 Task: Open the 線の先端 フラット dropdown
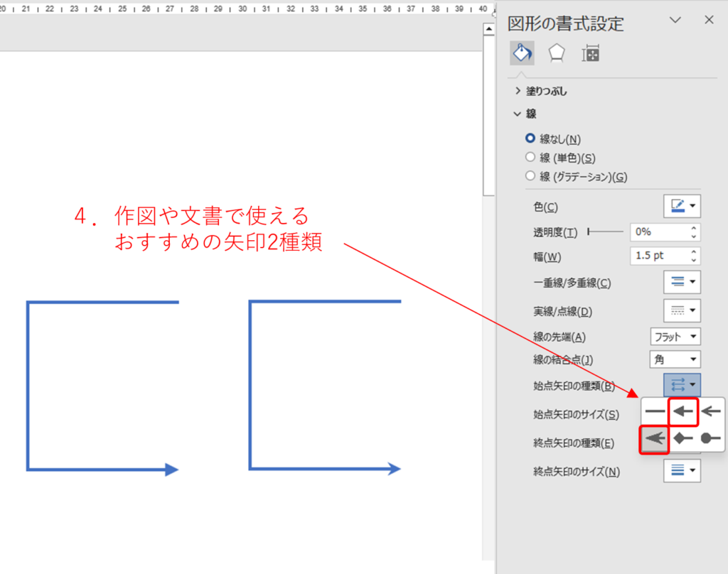coord(675,336)
